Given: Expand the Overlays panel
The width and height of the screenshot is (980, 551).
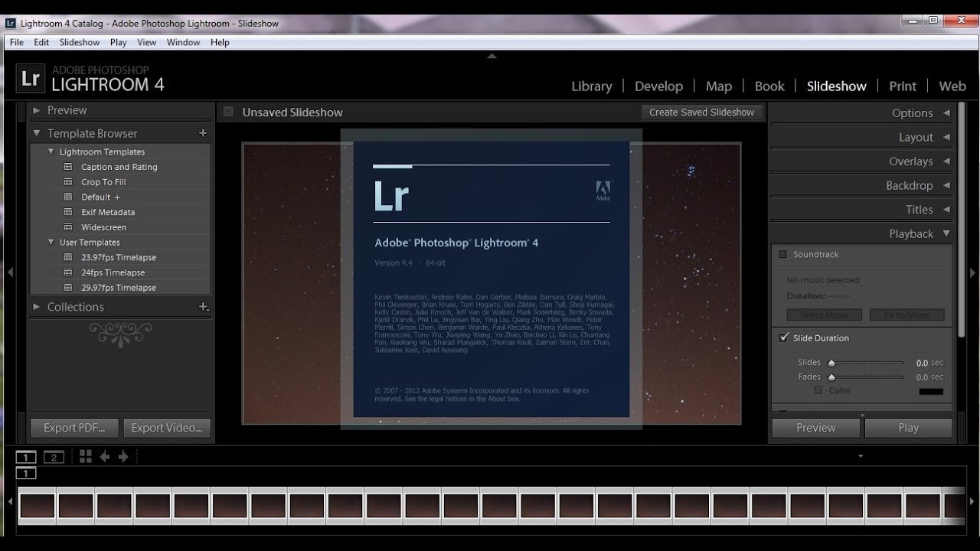Looking at the screenshot, I should [946, 161].
